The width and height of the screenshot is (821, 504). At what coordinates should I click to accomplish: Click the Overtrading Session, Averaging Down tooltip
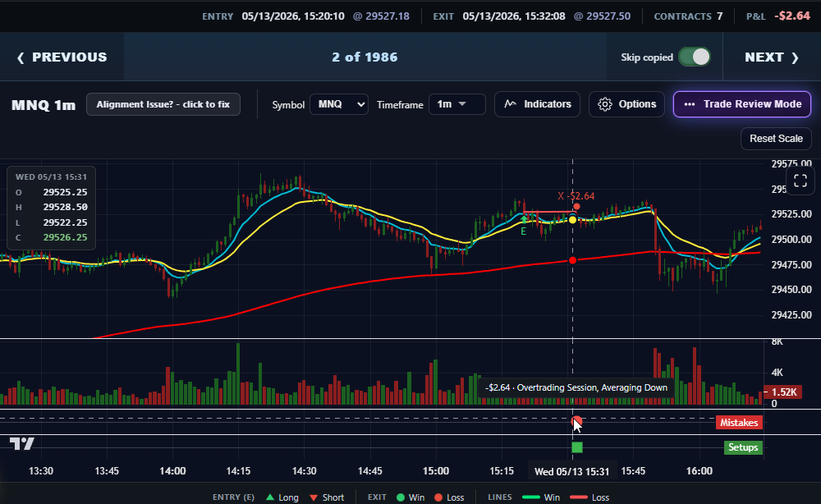coord(576,387)
